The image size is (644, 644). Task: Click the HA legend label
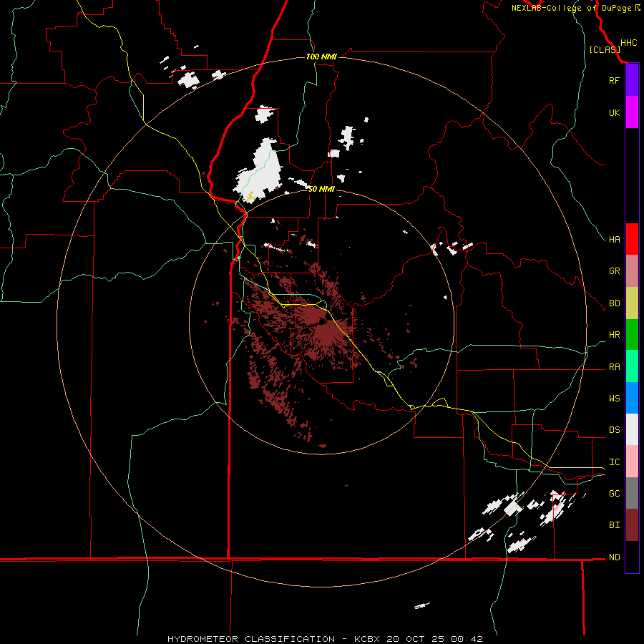click(614, 240)
